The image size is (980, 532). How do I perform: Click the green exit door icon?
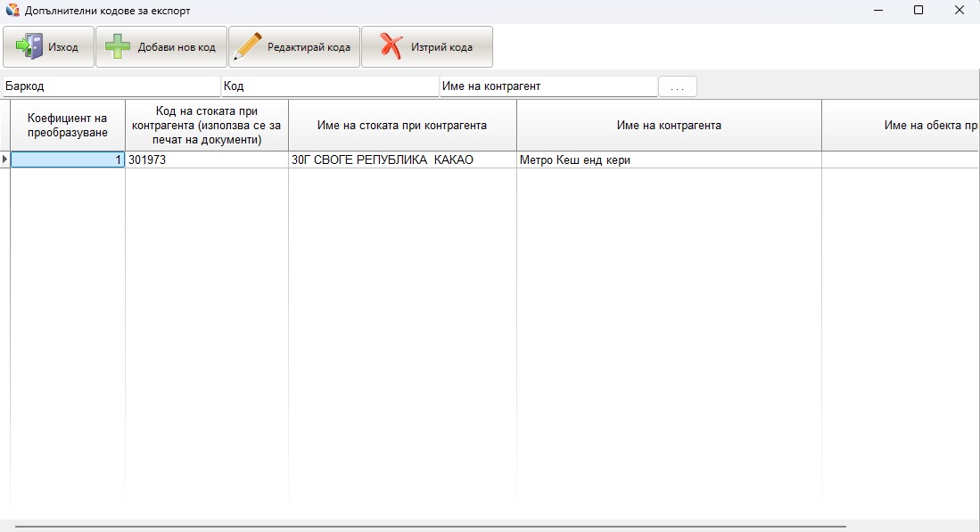pyautogui.click(x=29, y=47)
